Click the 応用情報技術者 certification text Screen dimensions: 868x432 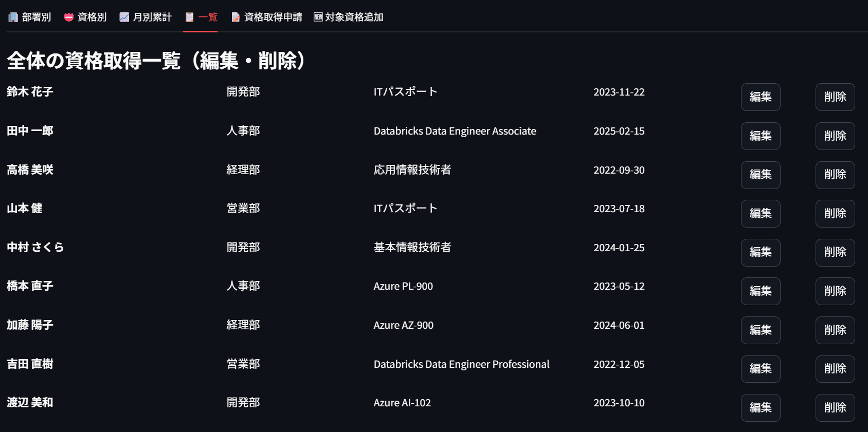tap(412, 170)
